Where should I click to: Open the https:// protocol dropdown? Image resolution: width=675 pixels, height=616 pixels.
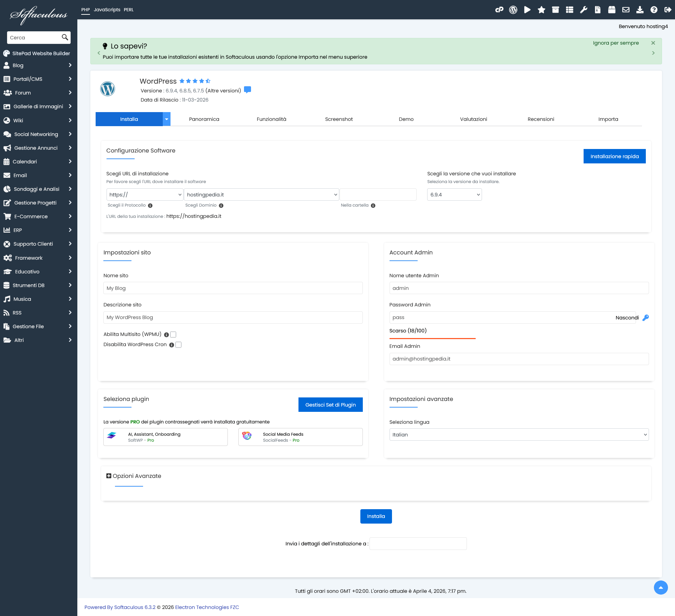[145, 194]
